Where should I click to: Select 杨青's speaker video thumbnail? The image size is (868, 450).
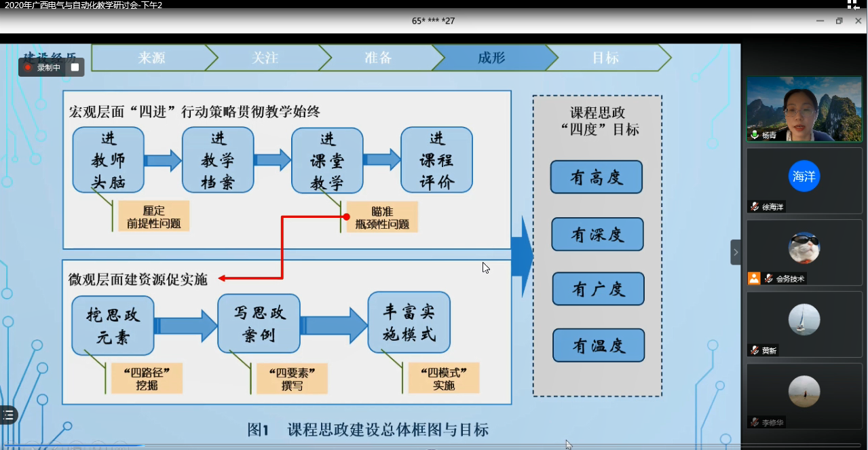click(x=804, y=109)
